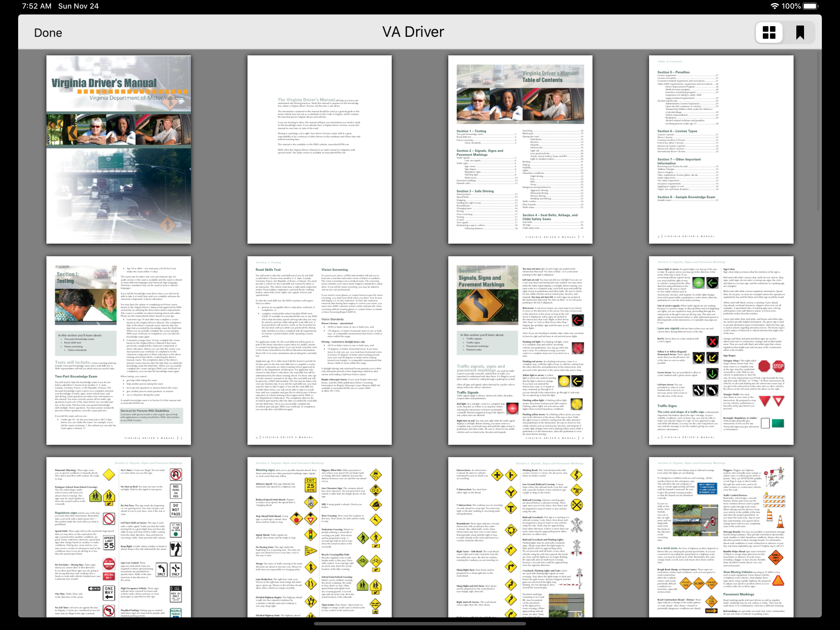Image resolution: width=840 pixels, height=630 pixels.
Task: Open the introduction text page thumbnail
Action: coord(319,149)
